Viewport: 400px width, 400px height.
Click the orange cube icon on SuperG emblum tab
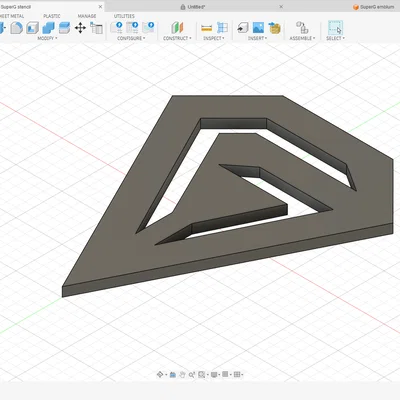tap(356, 7)
